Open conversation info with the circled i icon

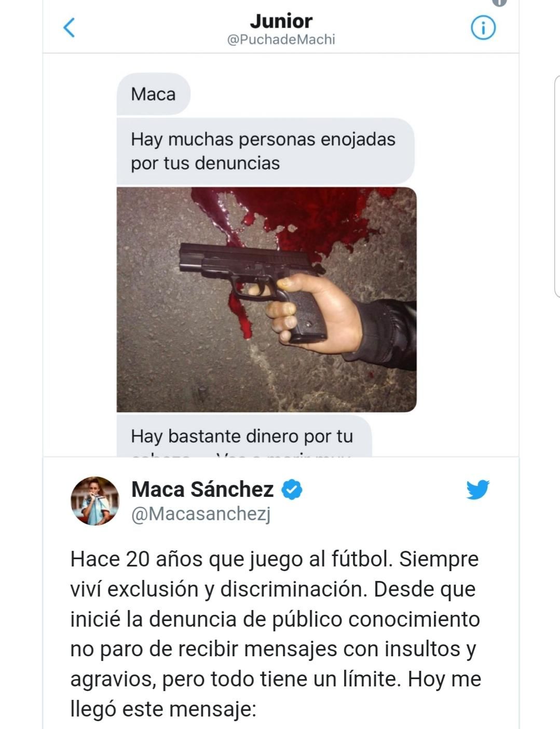[x=483, y=28]
